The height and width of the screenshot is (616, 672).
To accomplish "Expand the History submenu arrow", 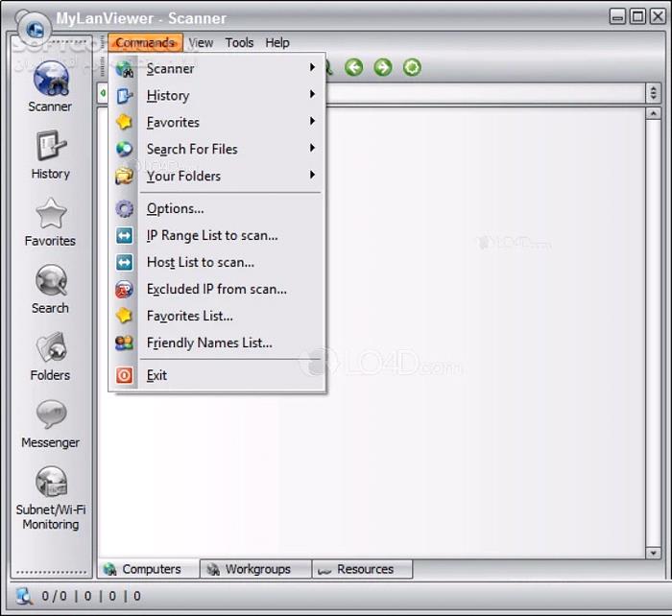I will point(312,94).
